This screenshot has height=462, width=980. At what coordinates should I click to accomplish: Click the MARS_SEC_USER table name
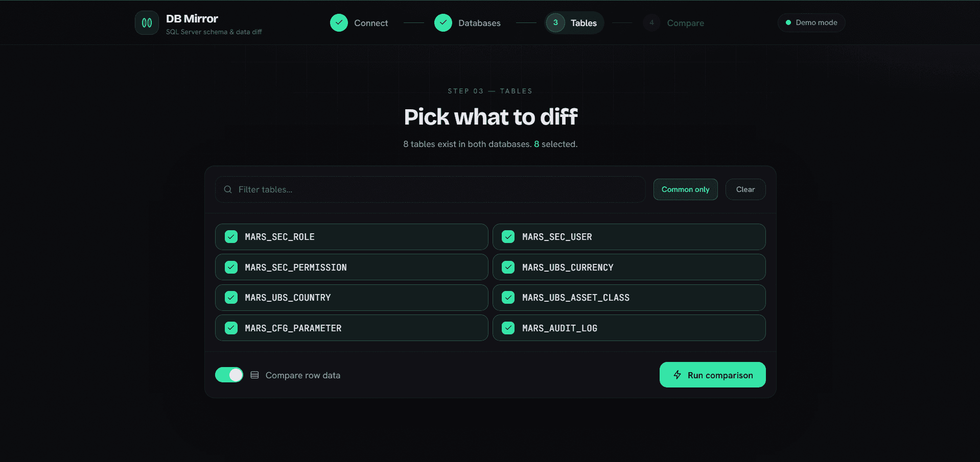click(x=557, y=237)
